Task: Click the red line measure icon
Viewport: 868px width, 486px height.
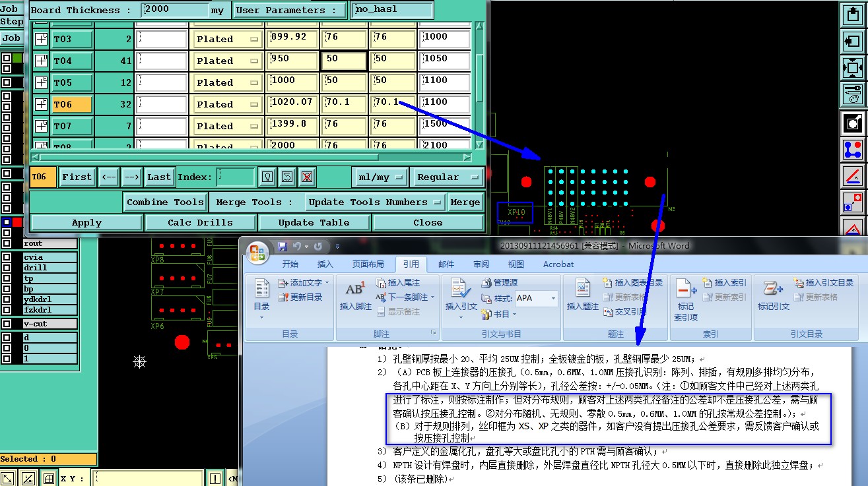Action: [853, 176]
